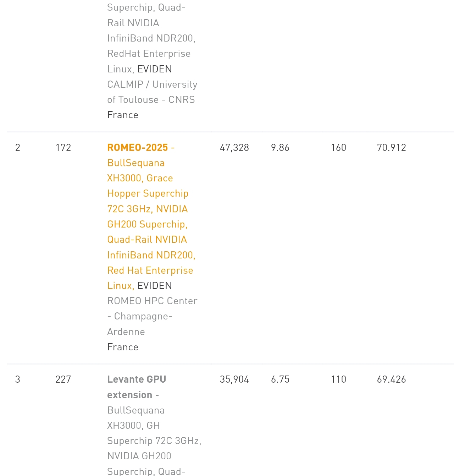454x476 pixels.
Task: Select the TOP500 rank 172 cell
Action: [63, 148]
